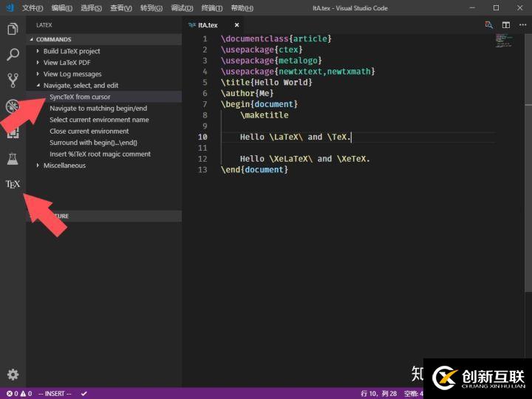Open the Explorer view icon
This screenshot has width=532, height=399.
13,30
